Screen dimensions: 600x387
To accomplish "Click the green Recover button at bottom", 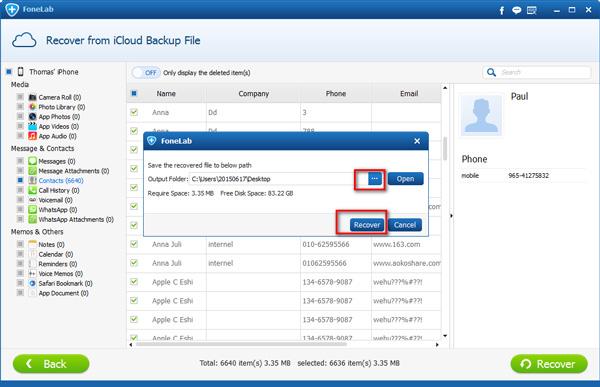I will [x=549, y=364].
